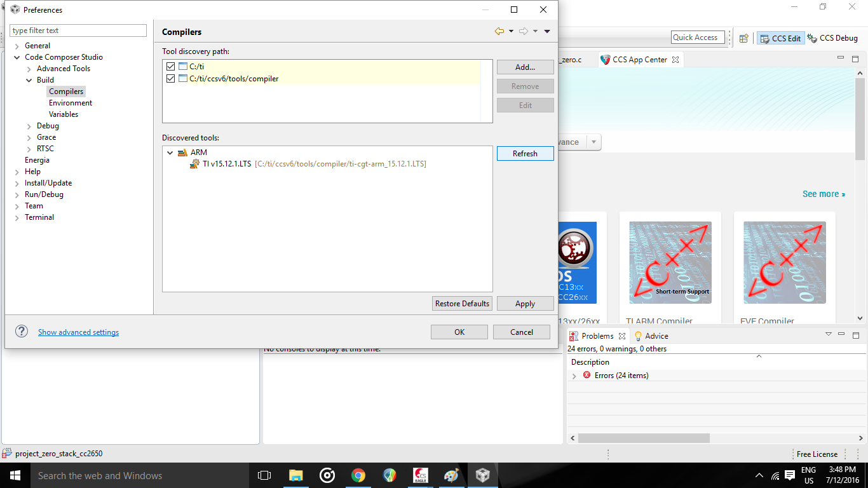Open CS Eagle app in the taskbar
This screenshot has width=868, height=488.
pos(421,475)
